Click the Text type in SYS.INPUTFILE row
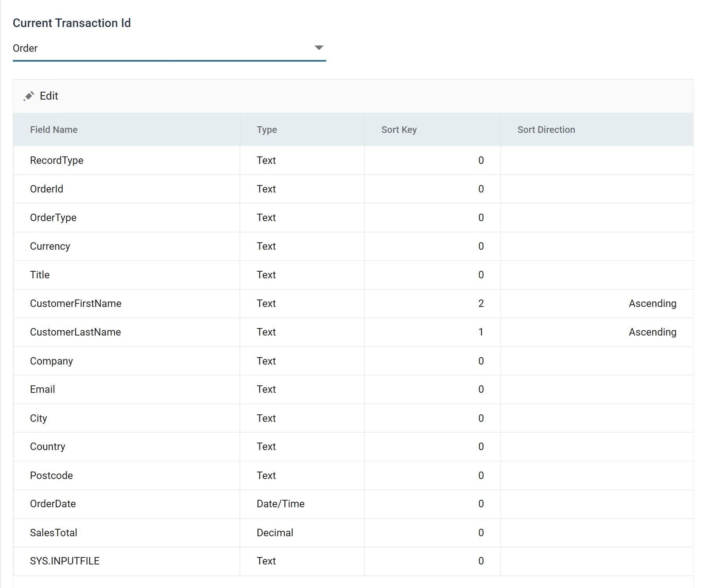 click(x=266, y=561)
